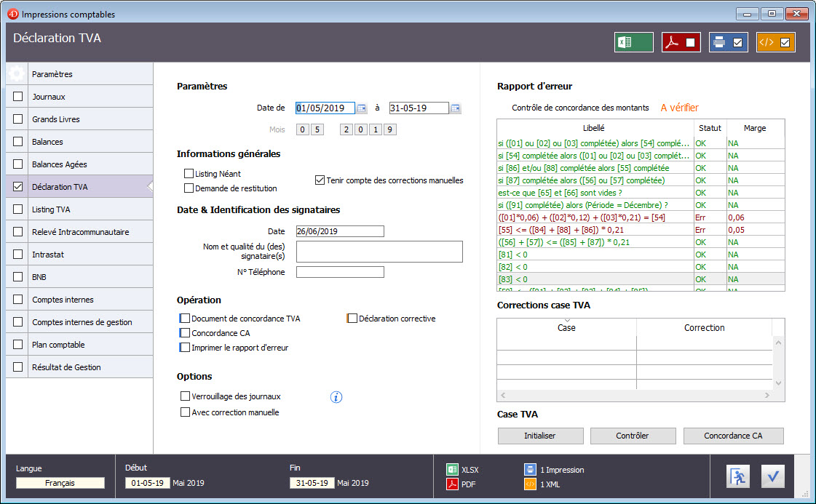The image size is (816, 504).
Task: Click the Contrôler button
Action: (x=632, y=436)
